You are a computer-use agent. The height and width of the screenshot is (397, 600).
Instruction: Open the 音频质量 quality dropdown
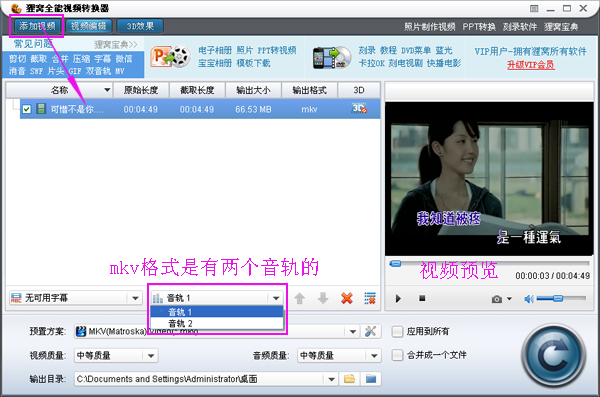coord(374,356)
